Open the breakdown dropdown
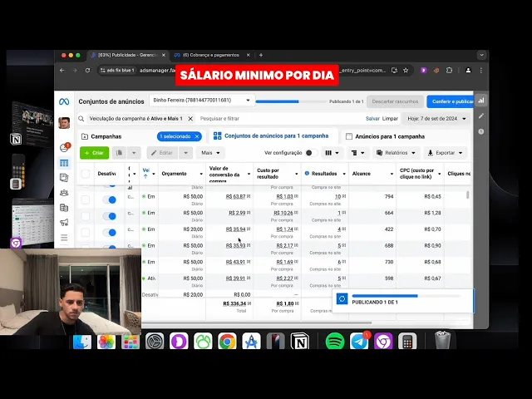 [357, 153]
